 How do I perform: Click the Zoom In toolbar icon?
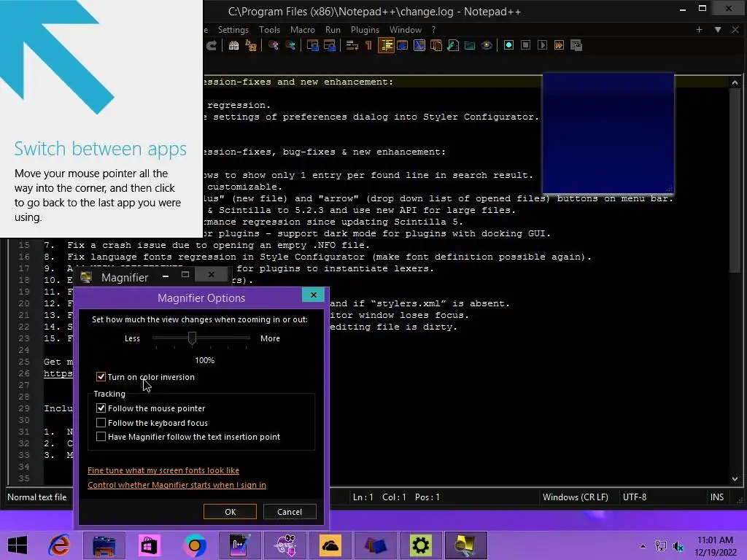(x=274, y=45)
